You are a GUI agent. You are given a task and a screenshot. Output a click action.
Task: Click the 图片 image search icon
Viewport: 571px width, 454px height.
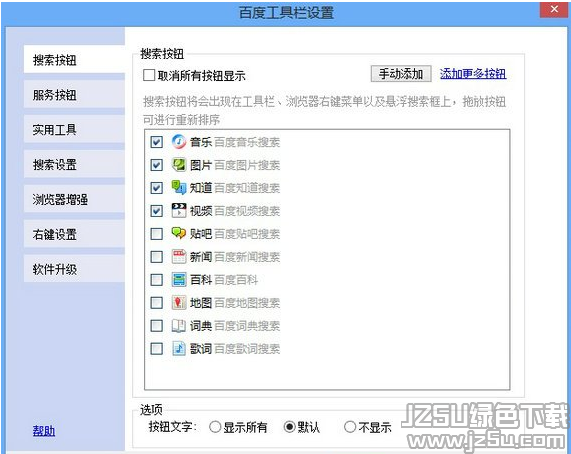point(179,165)
